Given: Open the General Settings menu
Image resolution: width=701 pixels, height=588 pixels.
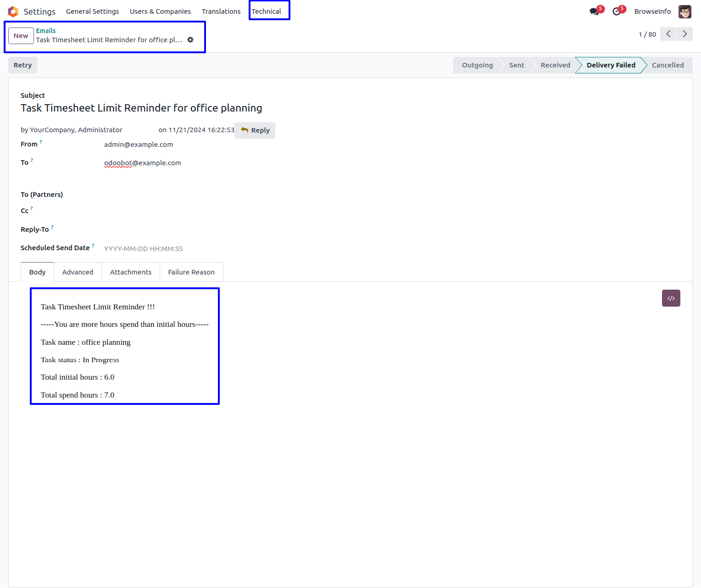Looking at the screenshot, I should (92, 11).
